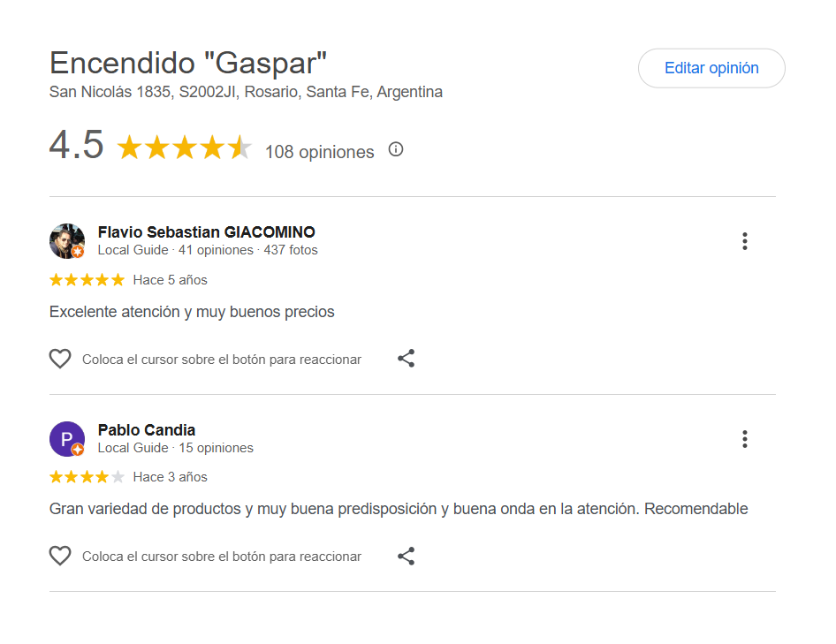Click the Encendido "Gaspar" business title
This screenshot has height=644, width=836.
tap(188, 63)
